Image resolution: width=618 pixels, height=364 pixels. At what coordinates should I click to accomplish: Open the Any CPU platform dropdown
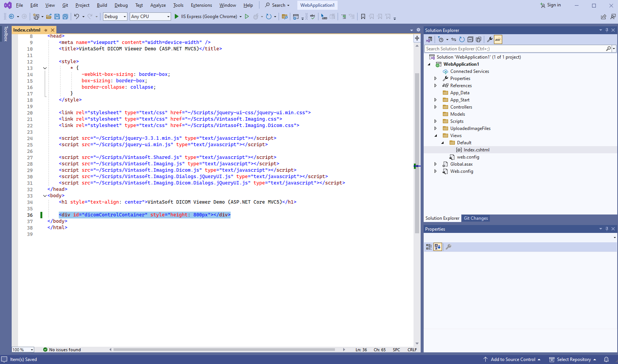click(x=150, y=17)
